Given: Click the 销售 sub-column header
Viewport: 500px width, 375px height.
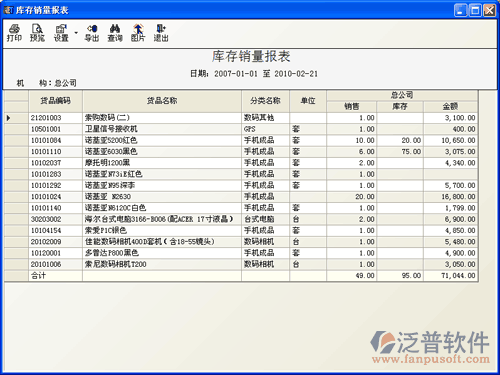Looking at the screenshot, I should [x=352, y=107].
